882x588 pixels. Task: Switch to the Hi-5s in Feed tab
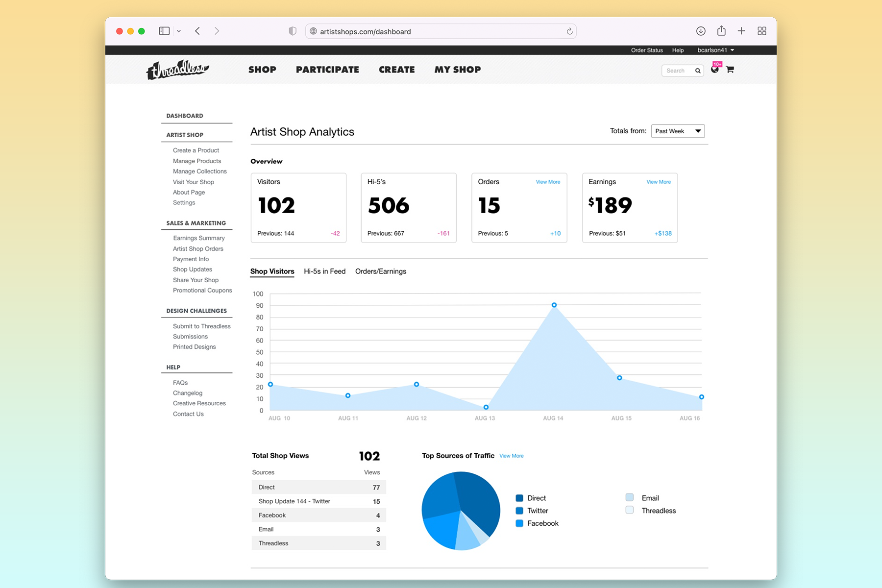[x=325, y=271]
